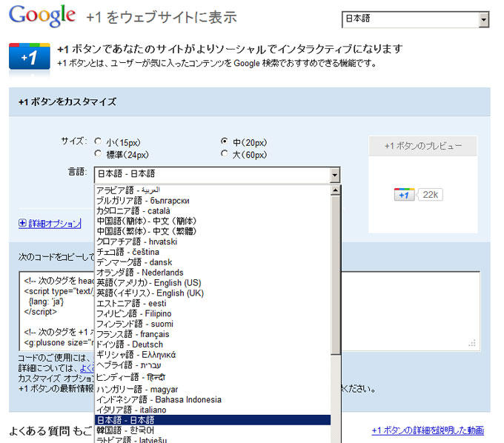Choose チェコ語 - čeština option
The image size is (504, 443).
coord(213,252)
